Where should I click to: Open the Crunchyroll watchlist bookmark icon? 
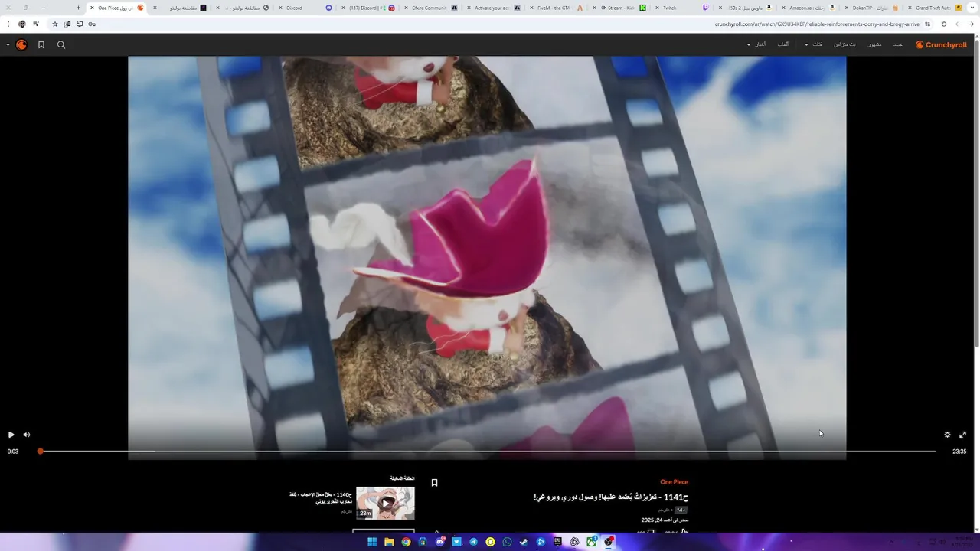coord(41,45)
